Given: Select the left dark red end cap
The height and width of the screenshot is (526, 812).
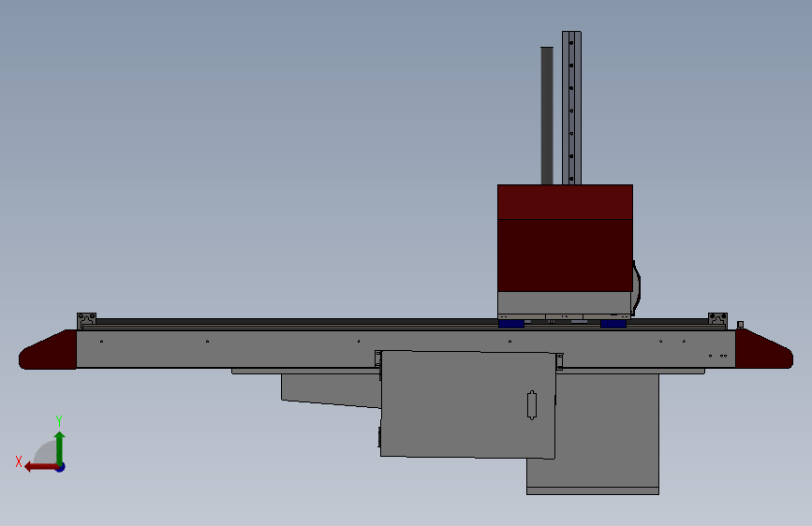Looking at the screenshot, I should pyautogui.click(x=48, y=350).
